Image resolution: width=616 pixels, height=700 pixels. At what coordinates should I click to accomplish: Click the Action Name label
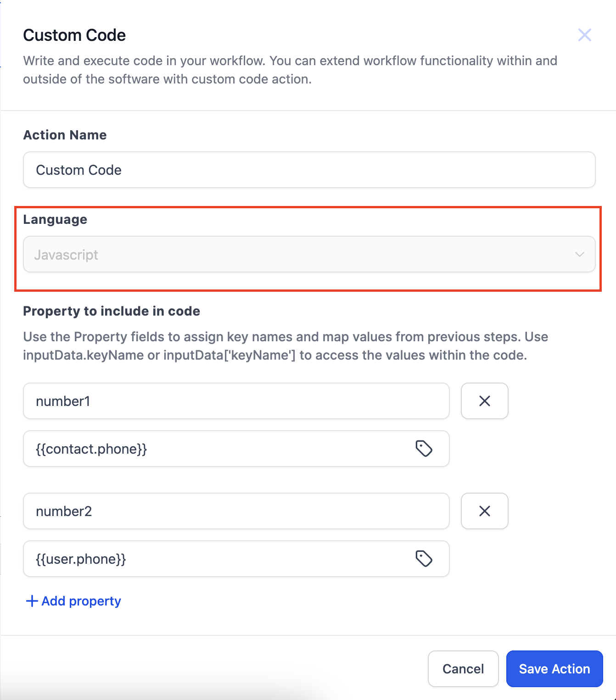point(65,135)
